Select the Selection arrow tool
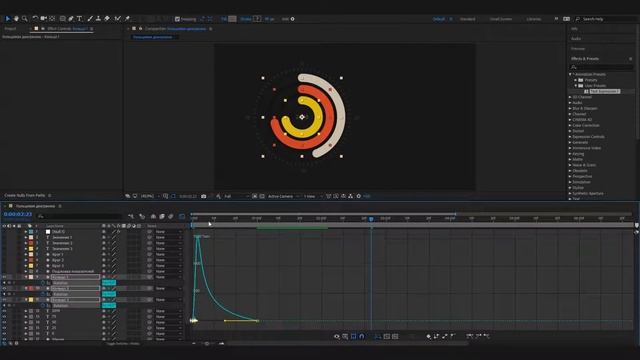640x360 pixels. click(x=7, y=19)
